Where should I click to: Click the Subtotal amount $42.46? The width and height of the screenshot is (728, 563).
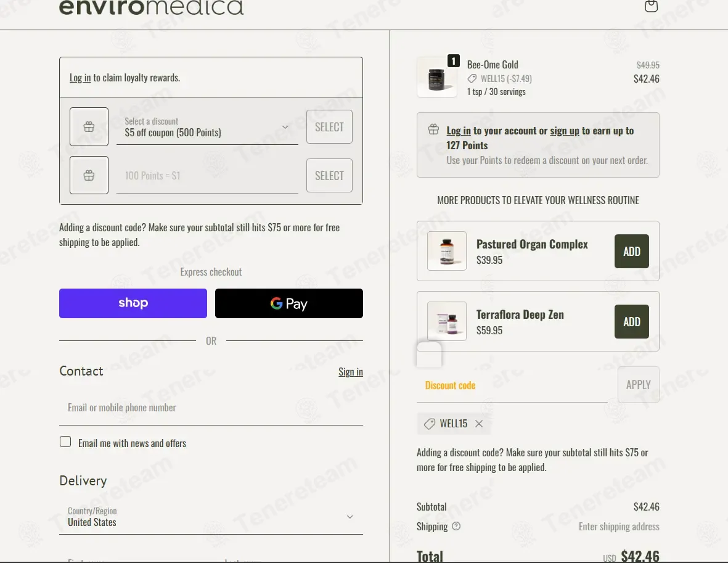[646, 506]
